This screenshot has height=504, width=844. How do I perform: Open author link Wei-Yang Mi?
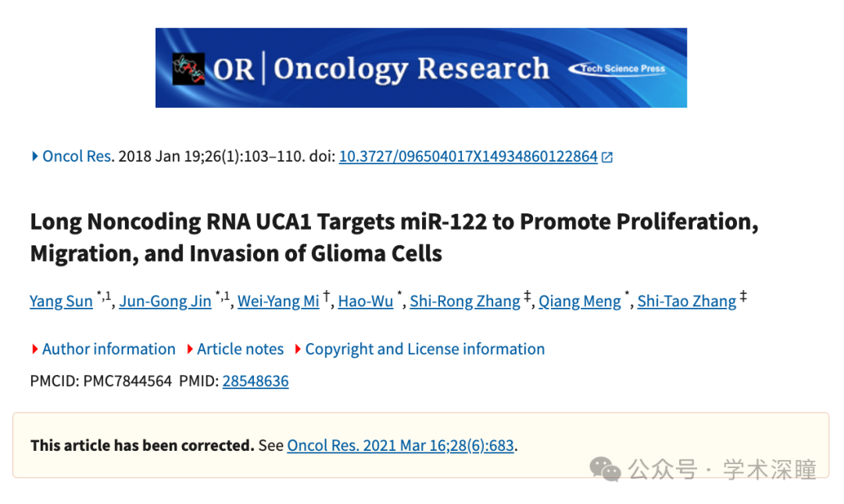(278, 301)
